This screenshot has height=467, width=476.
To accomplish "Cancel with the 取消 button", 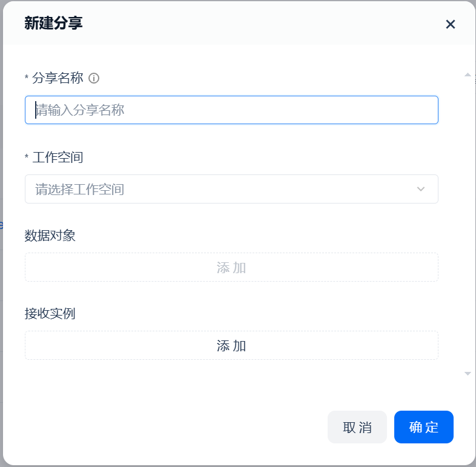I will [357, 427].
